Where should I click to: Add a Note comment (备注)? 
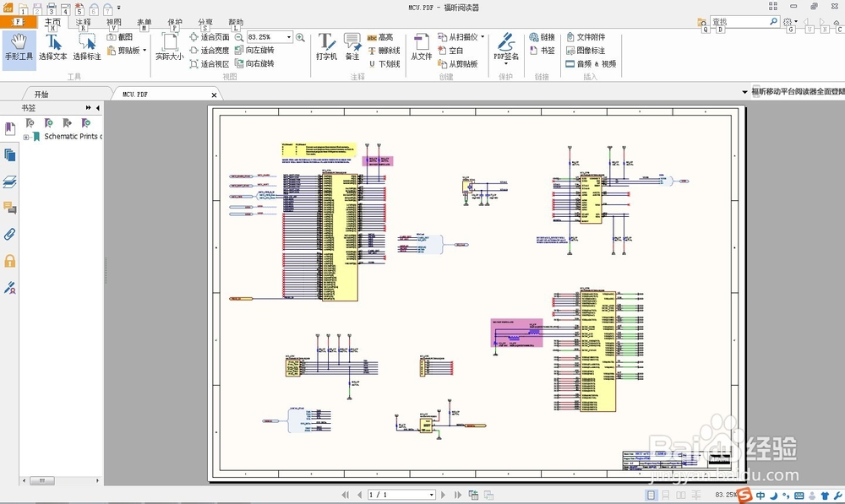[x=352, y=47]
